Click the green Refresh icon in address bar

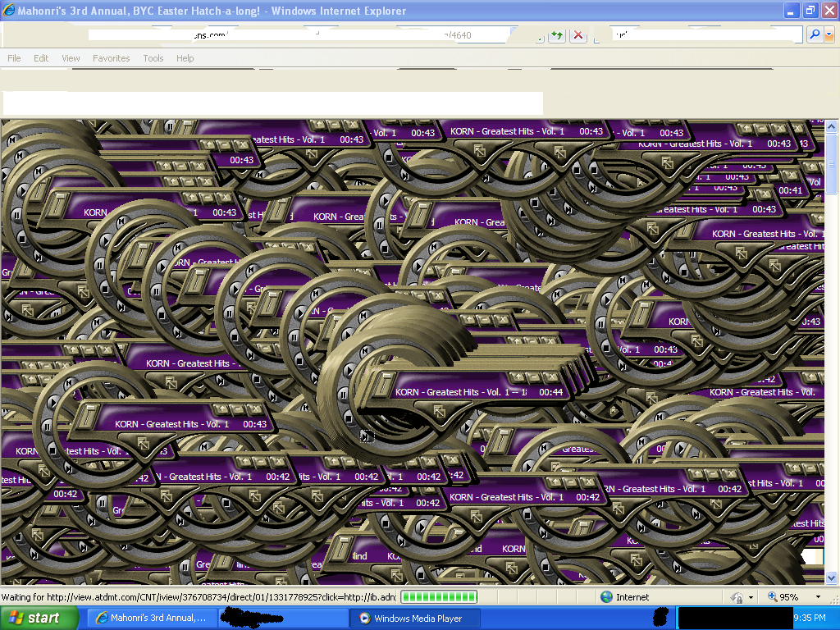557,34
